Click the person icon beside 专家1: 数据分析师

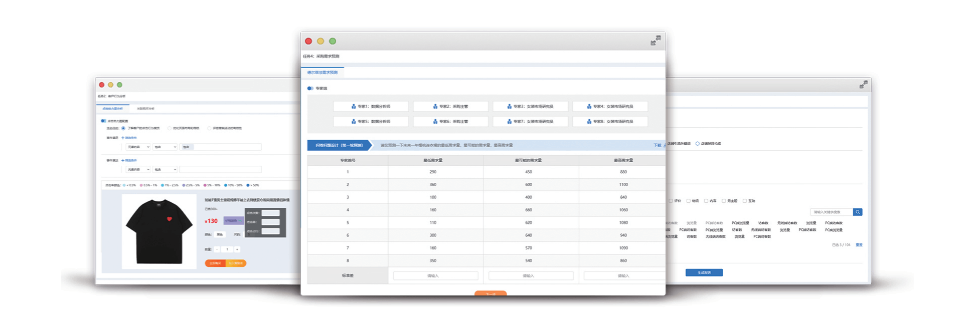click(354, 107)
